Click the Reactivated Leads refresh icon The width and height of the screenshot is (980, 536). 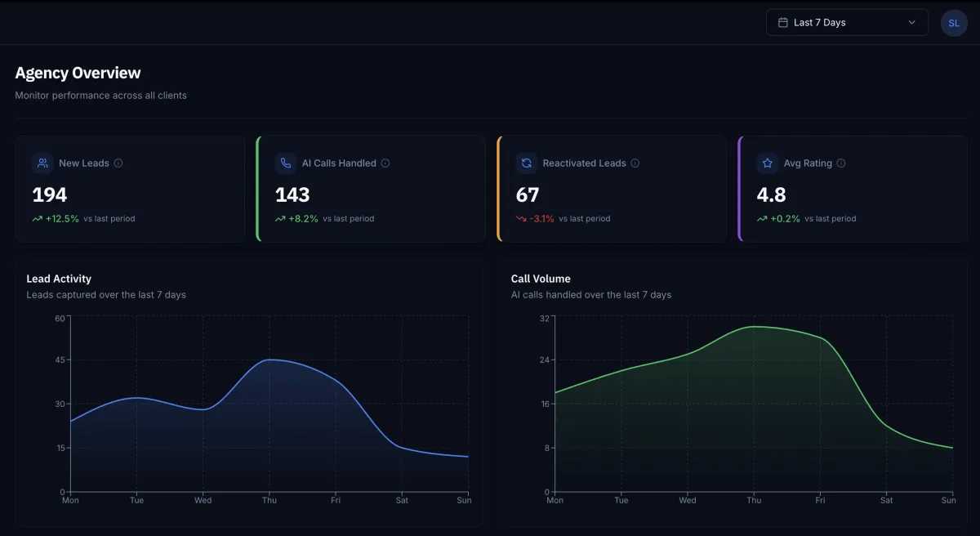tap(526, 163)
